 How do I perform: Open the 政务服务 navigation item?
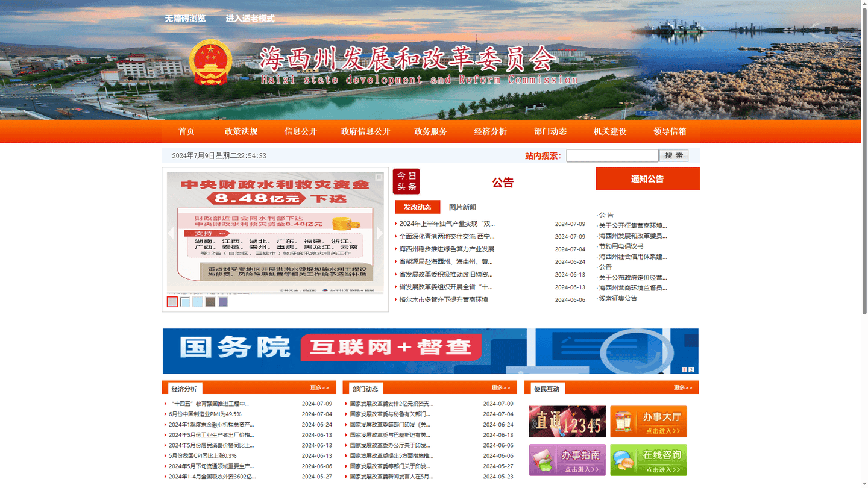coord(431,131)
